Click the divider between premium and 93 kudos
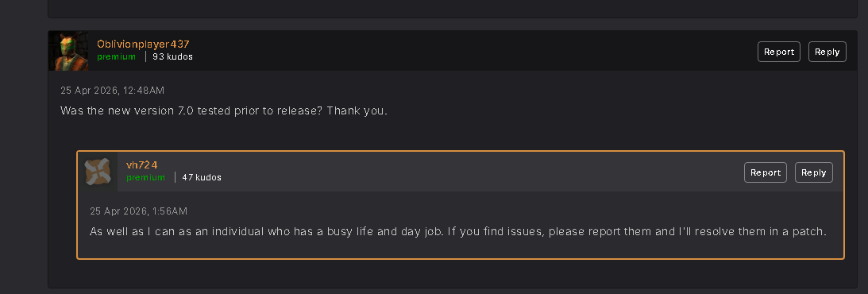Image resolution: width=868 pixels, height=294 pixels. (x=145, y=56)
